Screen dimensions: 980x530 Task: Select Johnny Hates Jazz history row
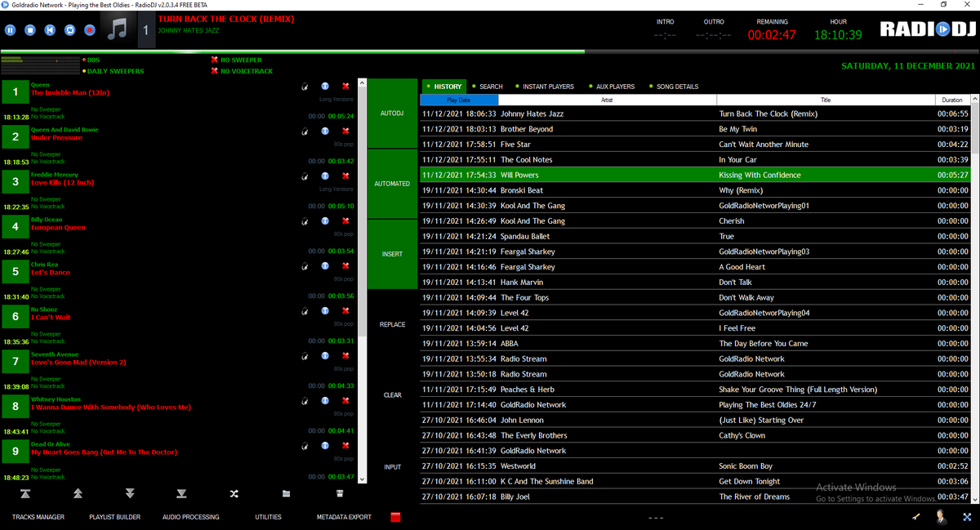click(695, 114)
